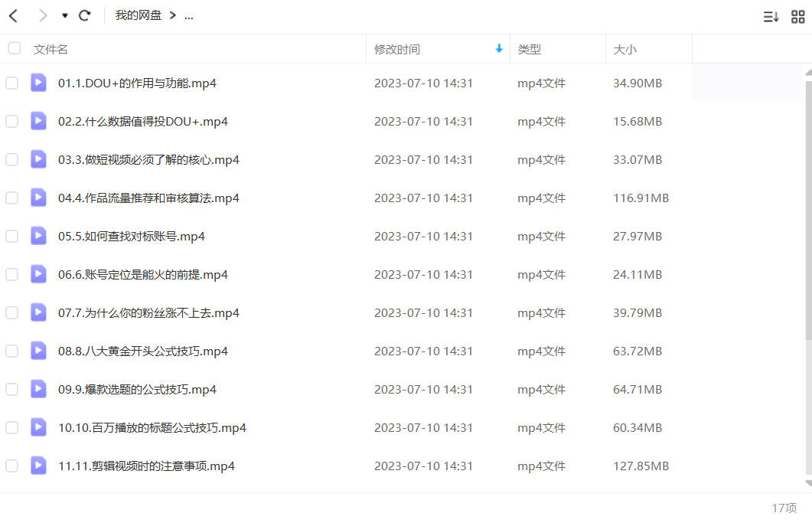Select file name 10.10.百万播放的标题公式技巧.mp4

pos(152,427)
